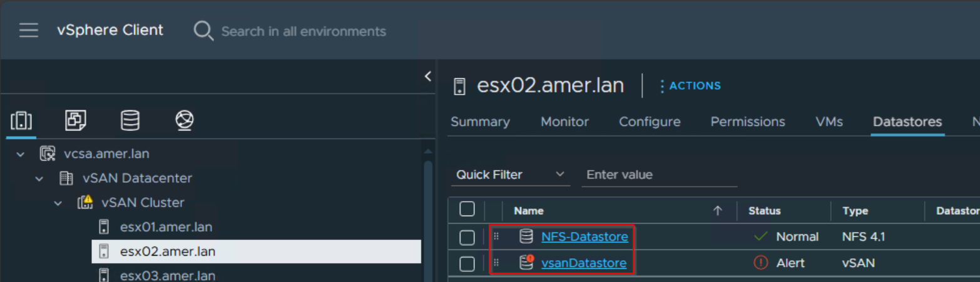Click the host icon beside esx01.amer.lan
The width and height of the screenshot is (980, 282).
pos(105,227)
